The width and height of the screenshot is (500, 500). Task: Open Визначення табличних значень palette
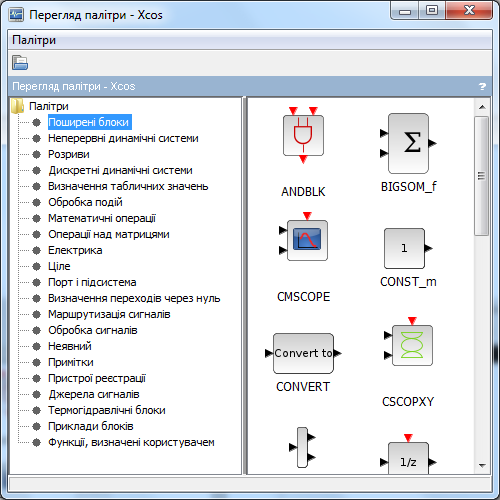click(128, 186)
